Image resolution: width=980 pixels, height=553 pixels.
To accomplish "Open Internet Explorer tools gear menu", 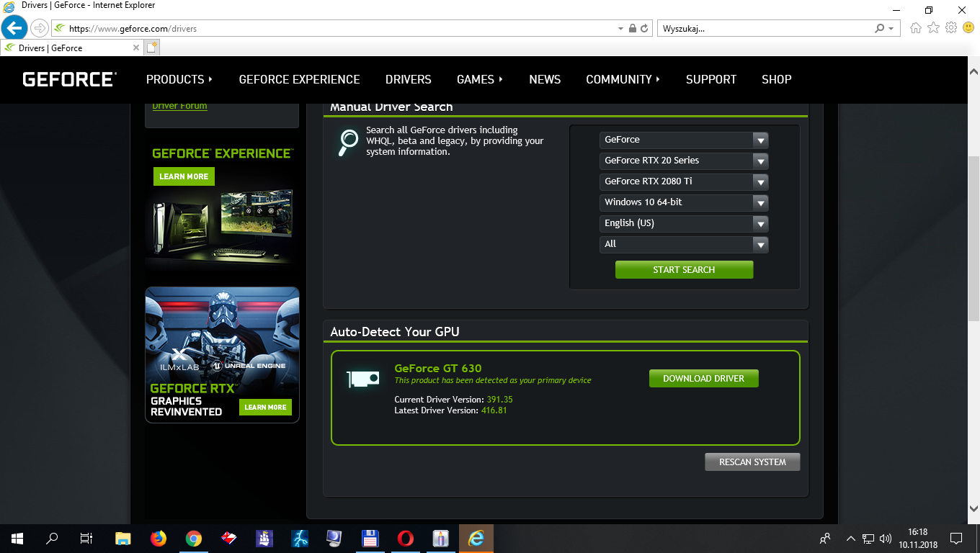I will (950, 28).
